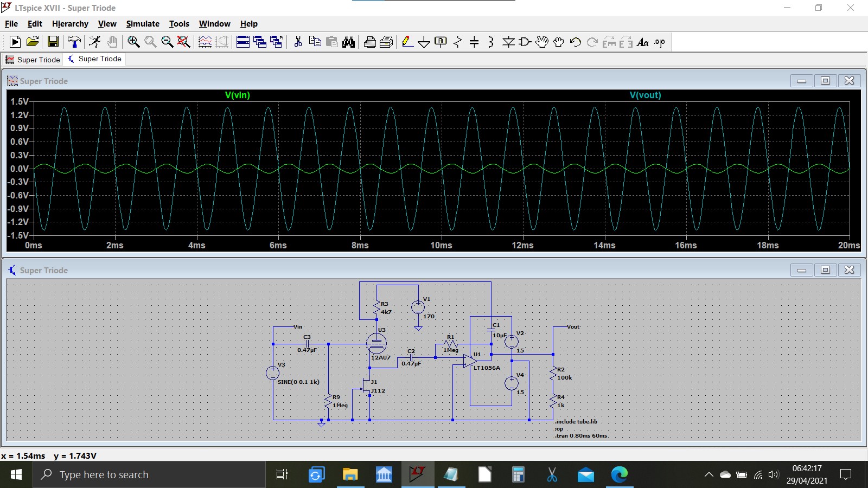Place a Resistor component
This screenshot has width=868, height=488.
point(458,42)
